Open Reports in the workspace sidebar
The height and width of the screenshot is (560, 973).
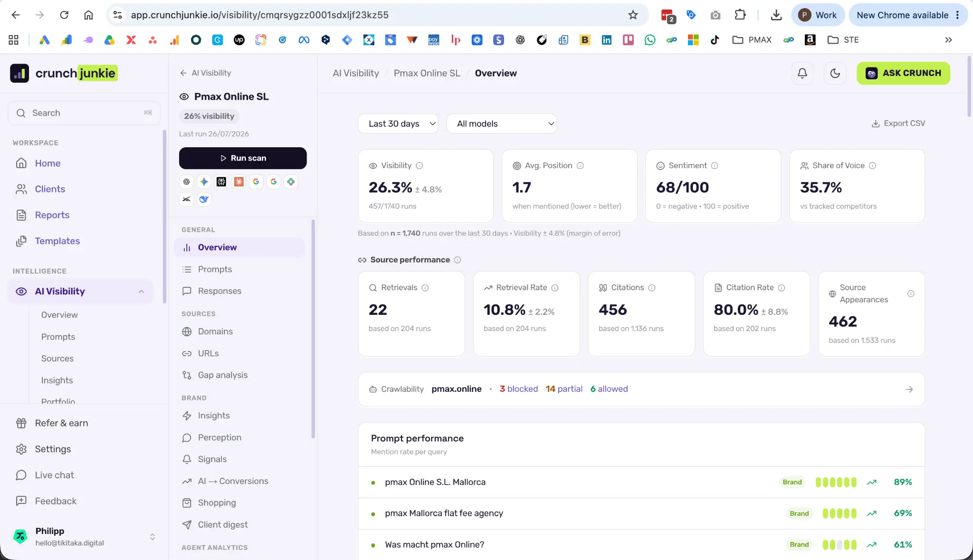[x=52, y=215]
